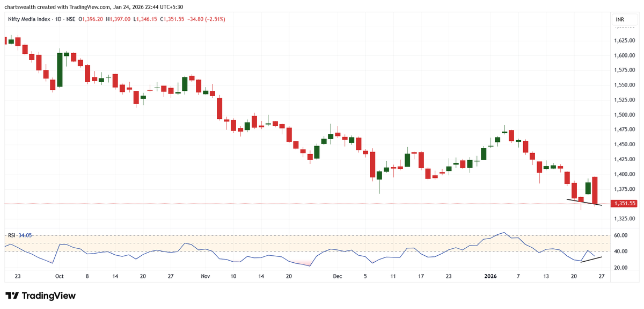Select the black trendline on the RSI line

pyautogui.click(x=591, y=260)
